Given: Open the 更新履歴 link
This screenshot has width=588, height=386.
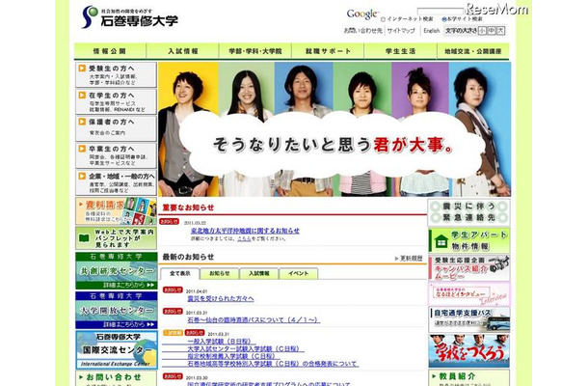Looking at the screenshot, I should click(409, 259).
